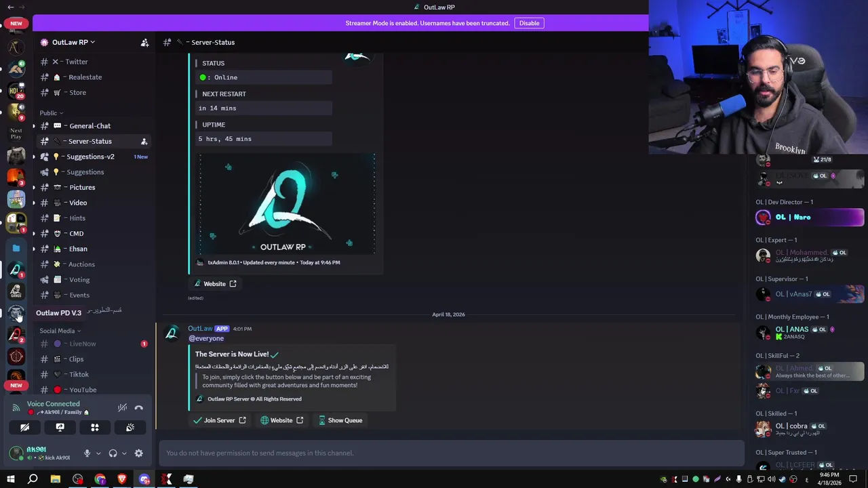Screen dimensions: 868x488
Task: Open volume tray icon
Action: click(x=772, y=479)
